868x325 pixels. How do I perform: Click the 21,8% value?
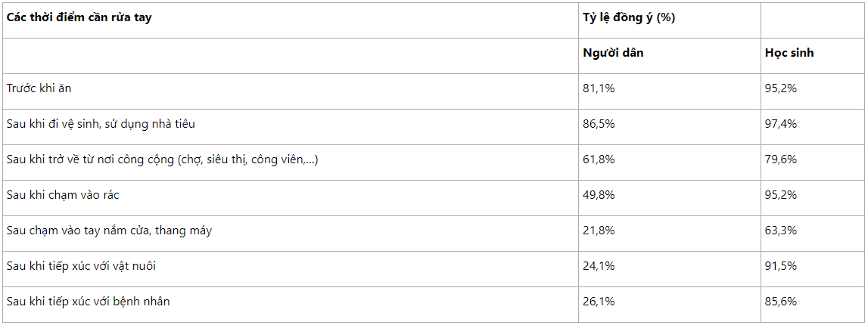click(599, 231)
